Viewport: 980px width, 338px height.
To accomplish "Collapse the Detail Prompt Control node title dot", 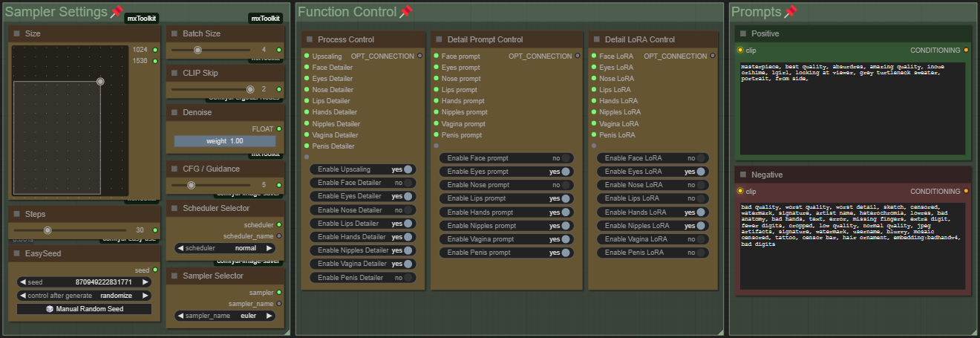I will (438, 39).
